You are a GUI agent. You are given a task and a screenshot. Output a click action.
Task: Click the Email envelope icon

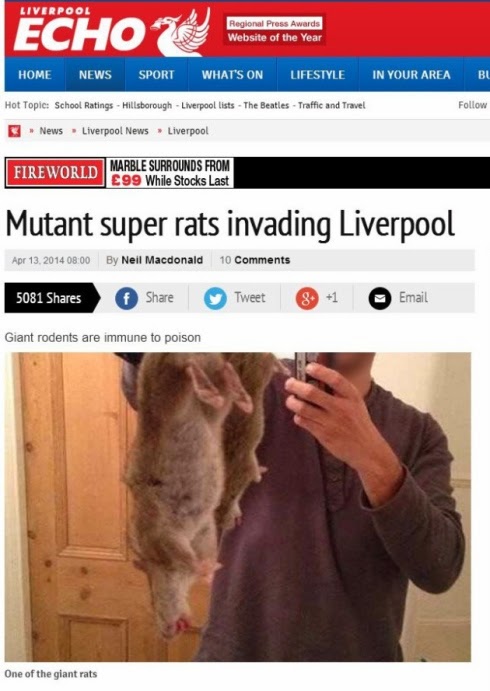pyautogui.click(x=379, y=298)
